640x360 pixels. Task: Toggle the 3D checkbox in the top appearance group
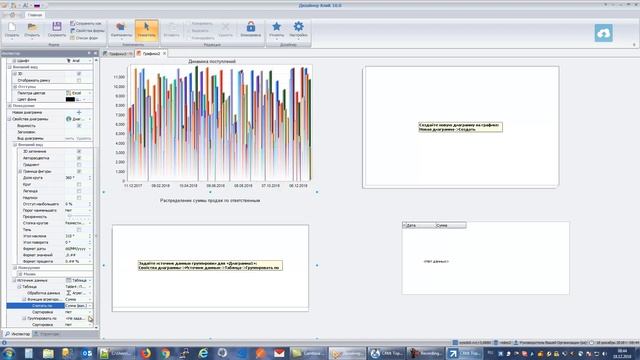(x=79, y=73)
